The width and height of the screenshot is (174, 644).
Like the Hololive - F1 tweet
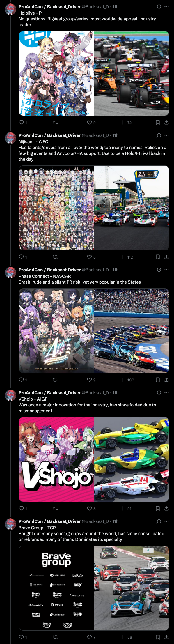(89, 123)
